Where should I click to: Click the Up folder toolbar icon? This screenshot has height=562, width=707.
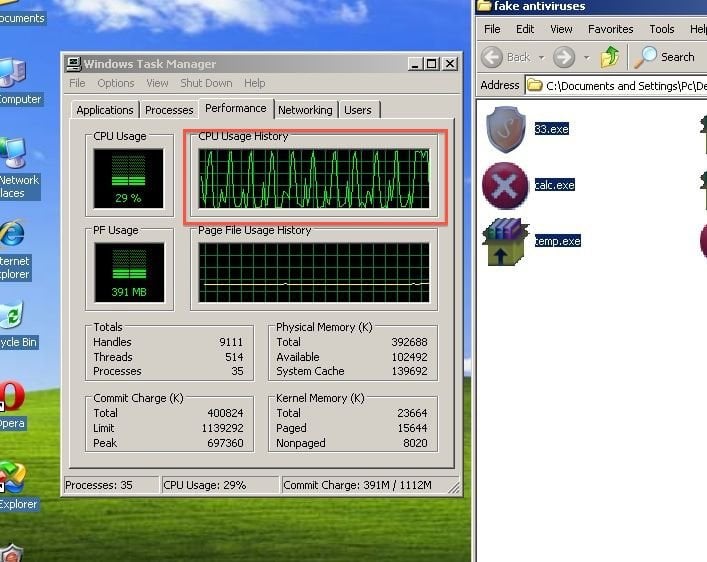(x=610, y=57)
